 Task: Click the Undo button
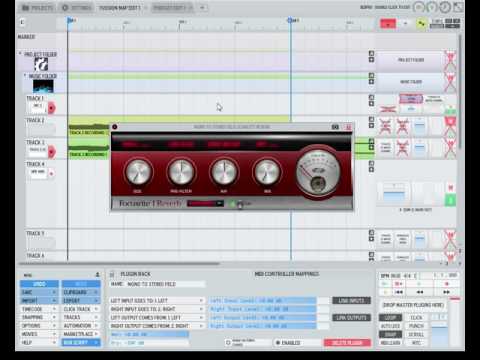[x=39, y=284]
